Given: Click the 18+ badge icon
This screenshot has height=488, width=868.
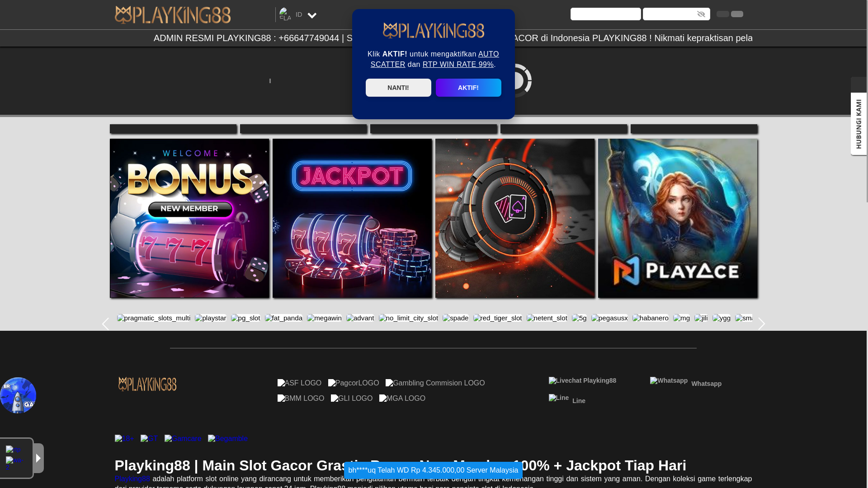Looking at the screenshot, I should pyautogui.click(x=124, y=439).
